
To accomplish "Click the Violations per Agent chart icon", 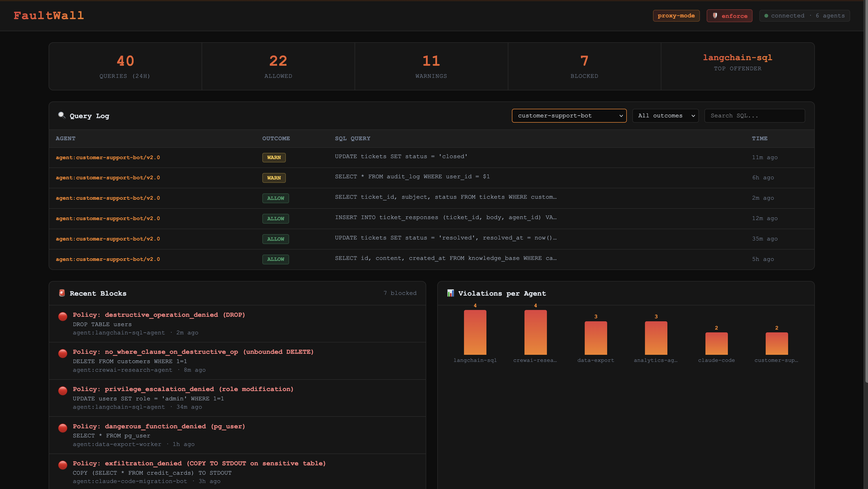I will (x=451, y=293).
